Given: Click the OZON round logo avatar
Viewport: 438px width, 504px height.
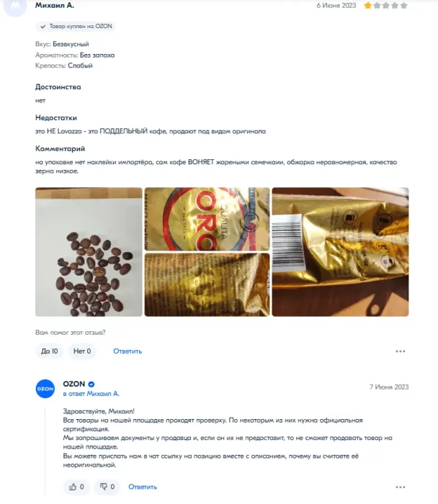Looking at the screenshot, I should (45, 389).
